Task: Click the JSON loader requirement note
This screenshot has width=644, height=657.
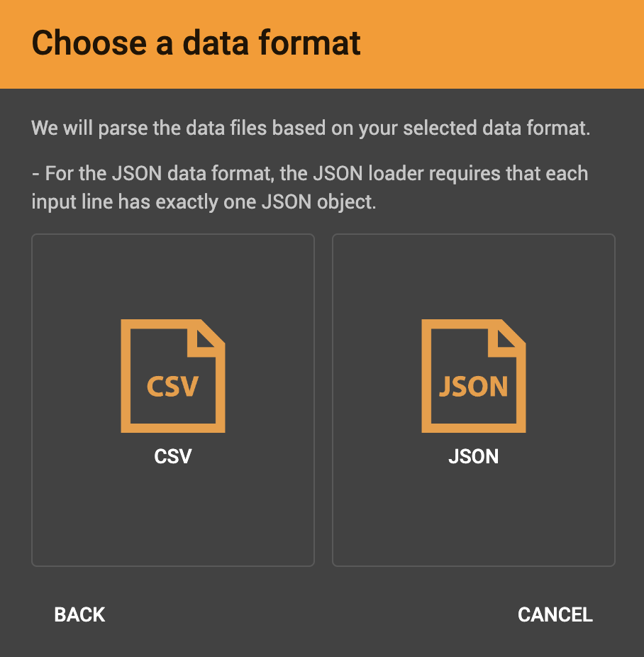Action: [309, 187]
